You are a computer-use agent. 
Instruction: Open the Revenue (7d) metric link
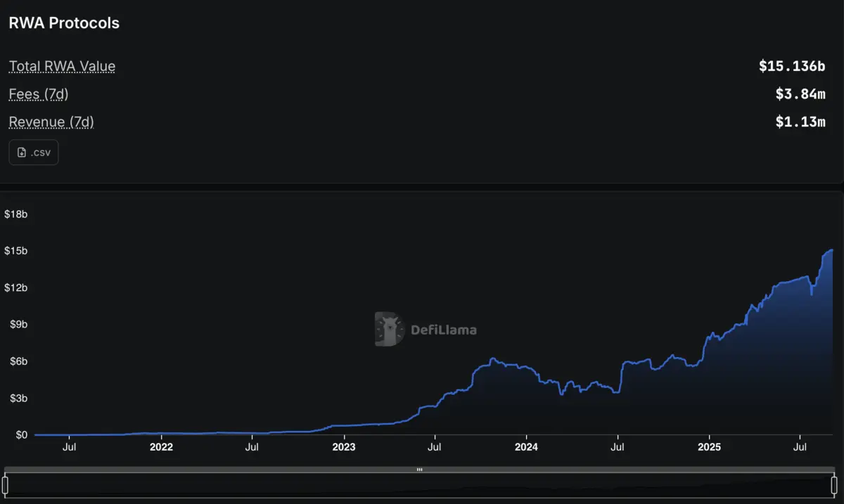pyautogui.click(x=51, y=122)
